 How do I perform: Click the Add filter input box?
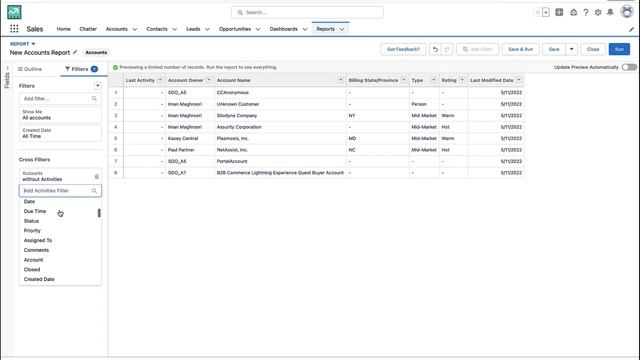(x=60, y=98)
